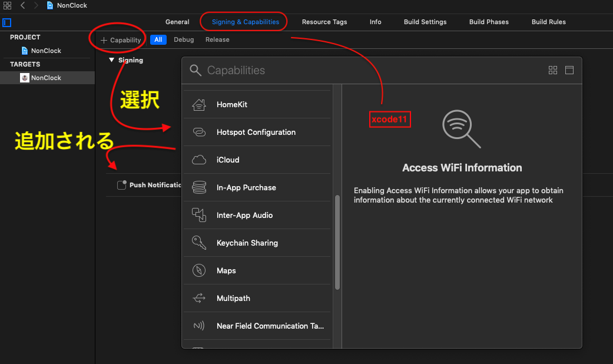Select Maps capability
This screenshot has width=613, height=364.
tap(257, 270)
